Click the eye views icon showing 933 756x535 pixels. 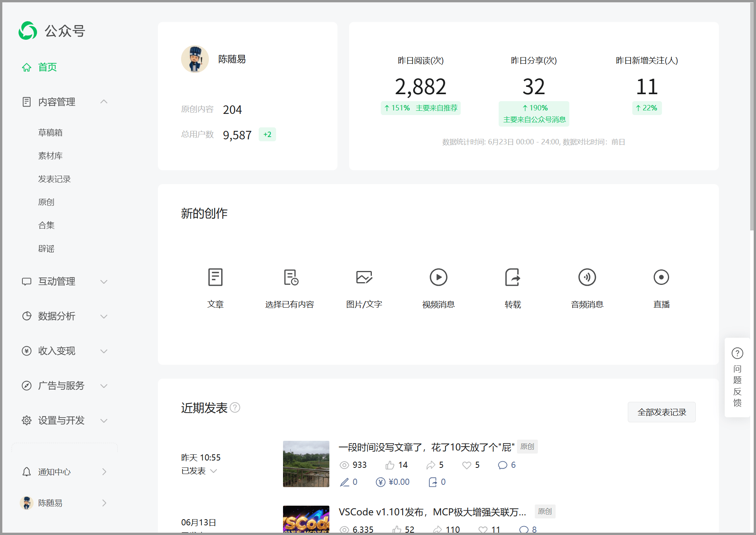coord(344,465)
